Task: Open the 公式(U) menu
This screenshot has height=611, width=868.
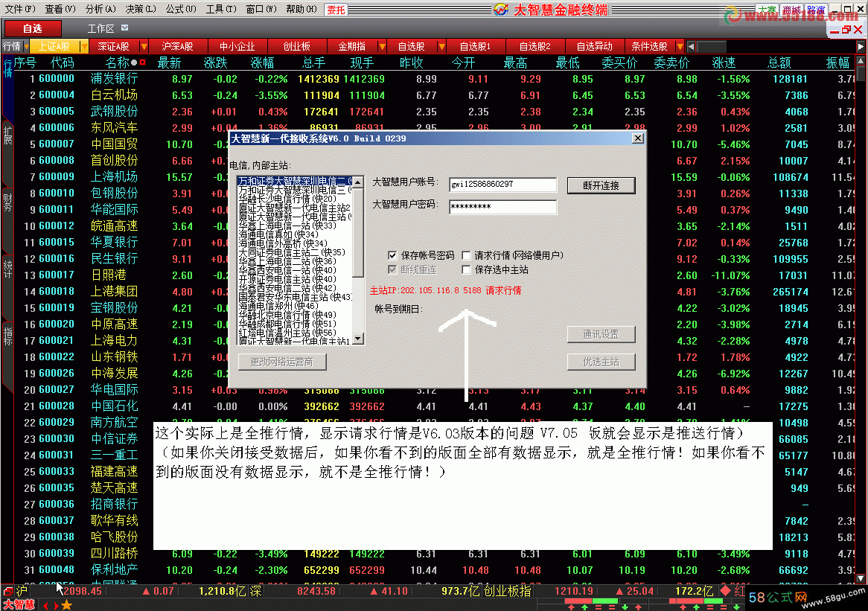Action: (x=180, y=10)
